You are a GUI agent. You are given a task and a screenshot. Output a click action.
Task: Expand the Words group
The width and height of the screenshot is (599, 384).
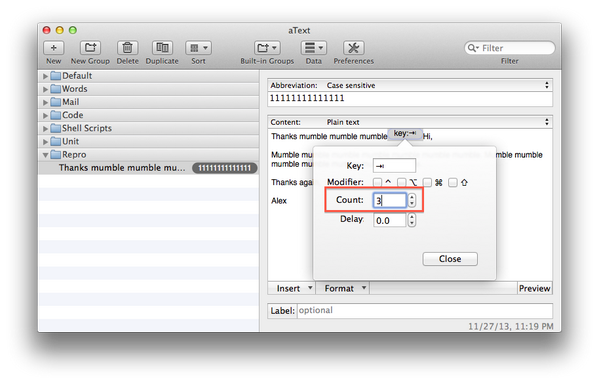coord(45,89)
